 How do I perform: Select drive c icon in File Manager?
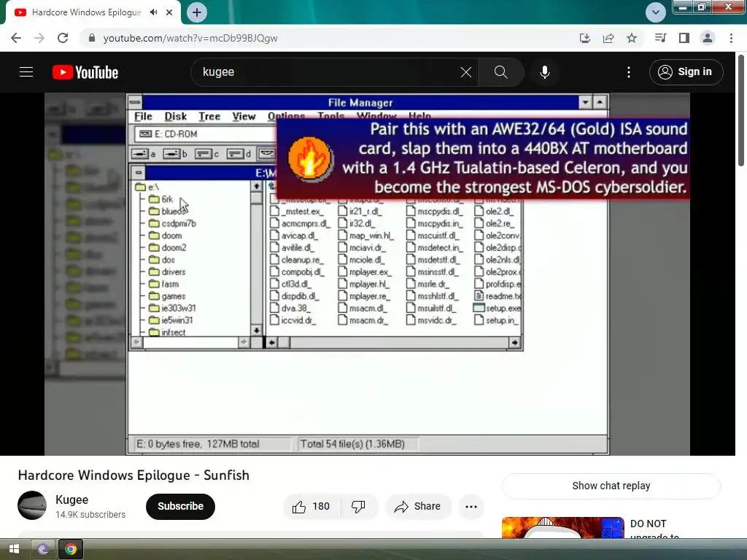click(x=206, y=154)
